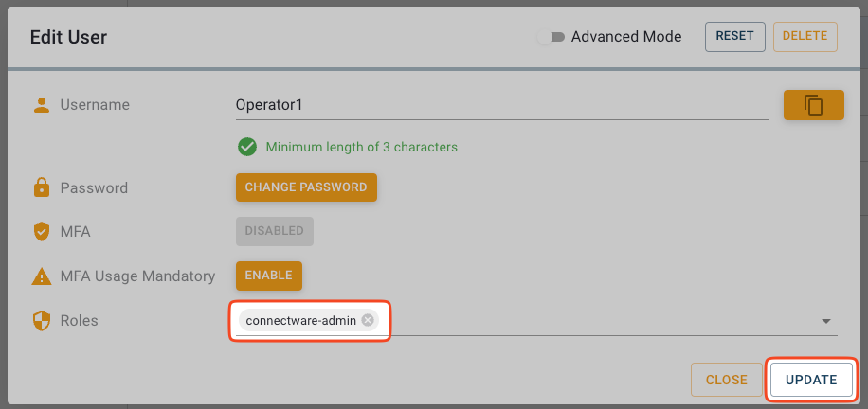Click the MFA Usage Mandatory warning icon
This screenshot has height=409, width=868.
41,276
